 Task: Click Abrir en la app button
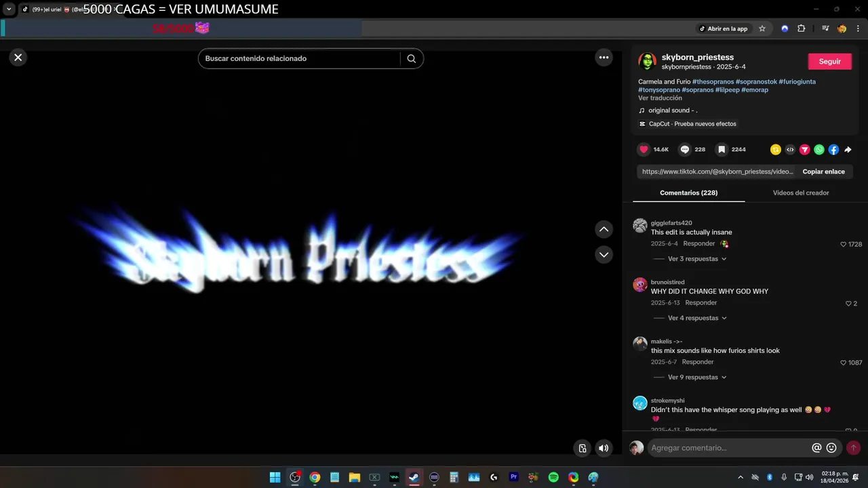(x=723, y=28)
